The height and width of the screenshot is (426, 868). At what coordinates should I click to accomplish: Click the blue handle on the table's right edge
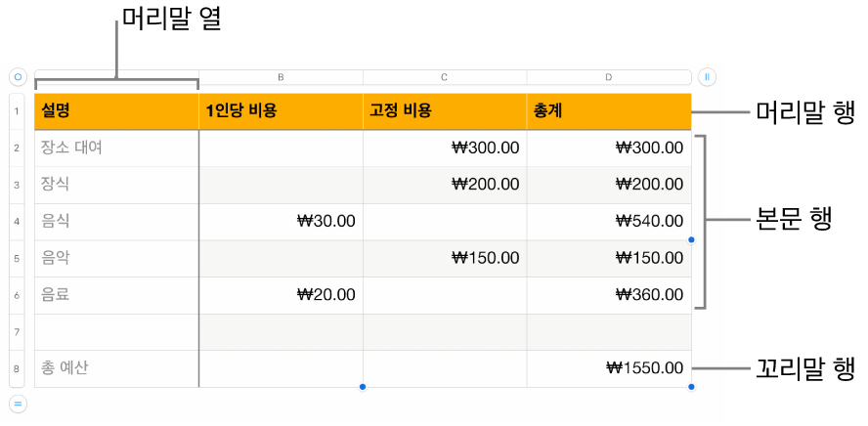click(692, 239)
